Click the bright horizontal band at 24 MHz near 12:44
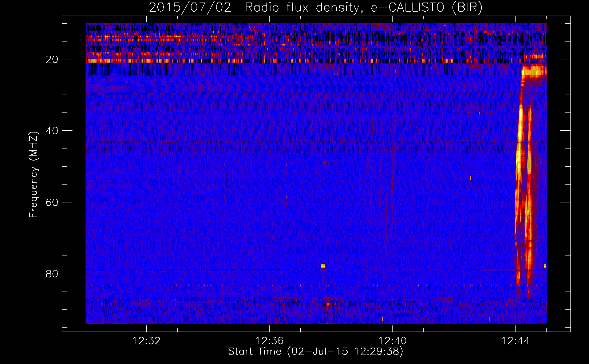589x364 pixels. [534, 71]
